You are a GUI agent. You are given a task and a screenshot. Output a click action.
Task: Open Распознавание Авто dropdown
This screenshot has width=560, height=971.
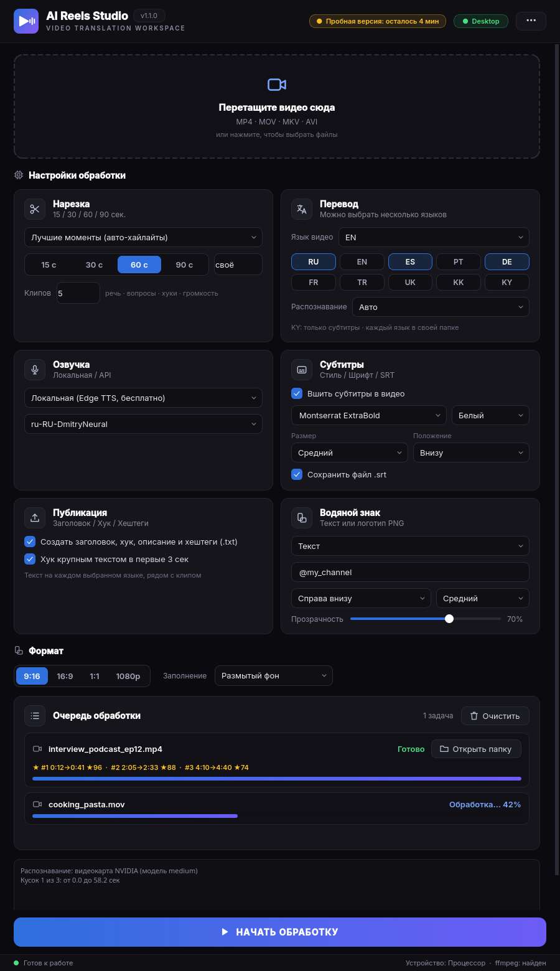[441, 307]
